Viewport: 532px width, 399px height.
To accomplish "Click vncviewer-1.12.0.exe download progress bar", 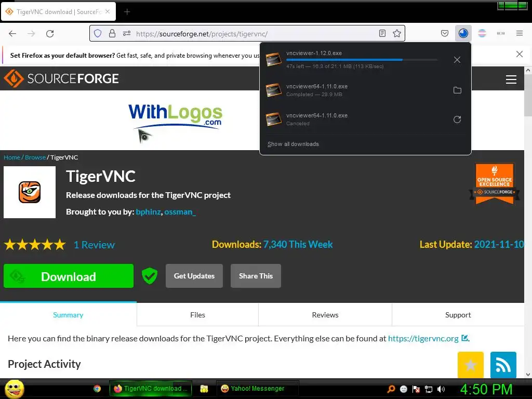I will 362,60.
